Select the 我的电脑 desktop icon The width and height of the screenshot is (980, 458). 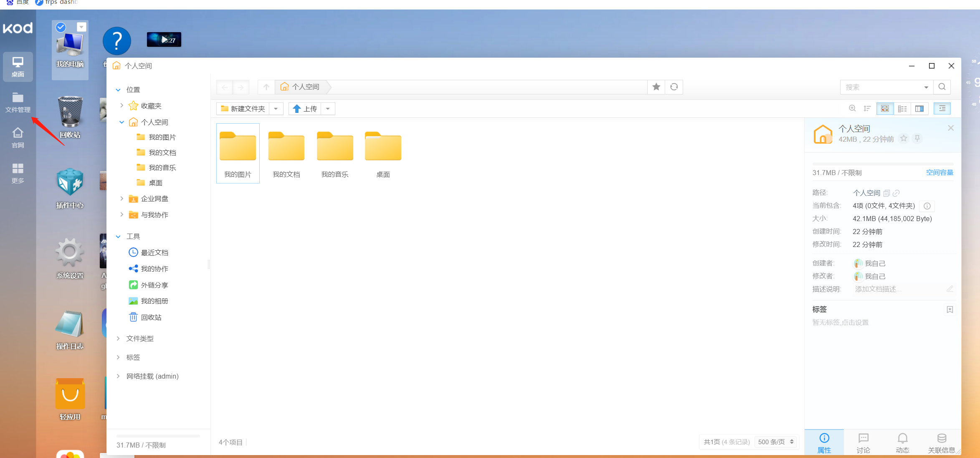[x=70, y=50]
